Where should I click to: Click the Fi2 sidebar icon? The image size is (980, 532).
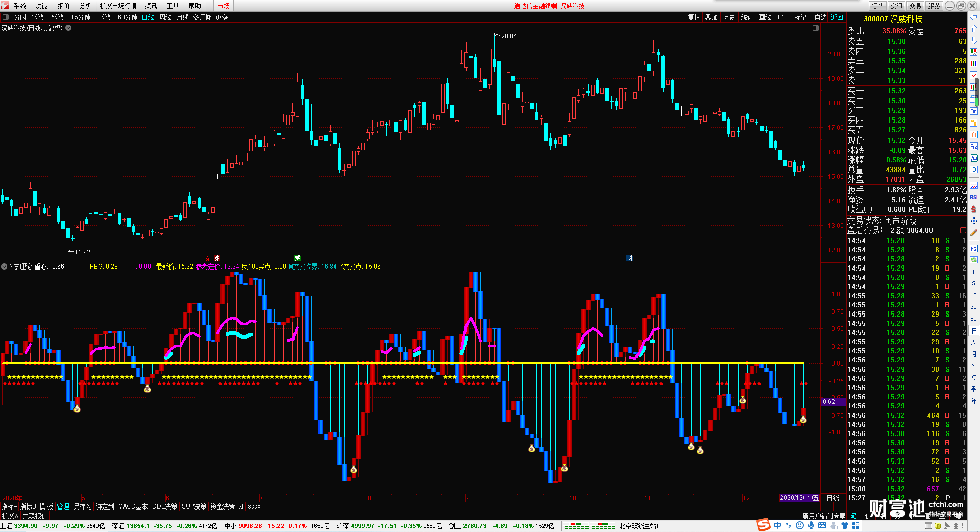[974, 147]
